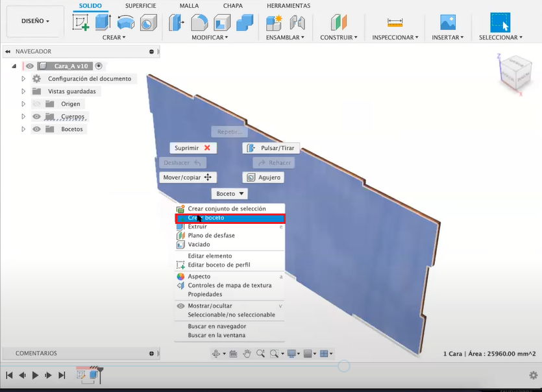Expand the COMENTARIOS panel with plus icon
542x392 pixels.
(151, 353)
